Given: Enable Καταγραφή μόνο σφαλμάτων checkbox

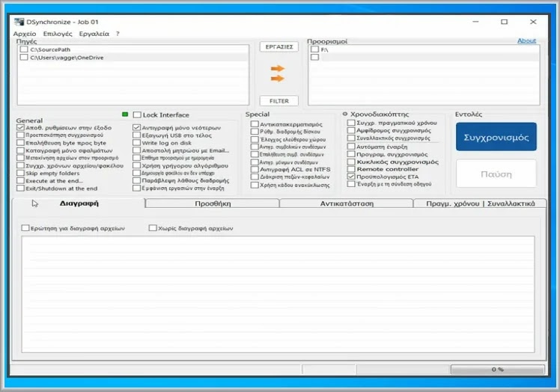Looking at the screenshot, I should click(20, 150).
